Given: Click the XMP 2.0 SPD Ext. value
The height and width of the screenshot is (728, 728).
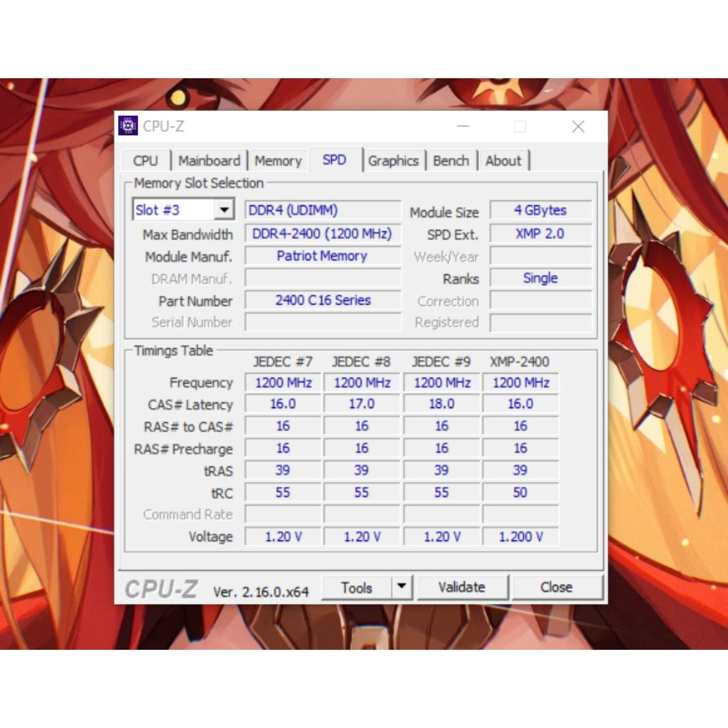Looking at the screenshot, I should coord(541,233).
